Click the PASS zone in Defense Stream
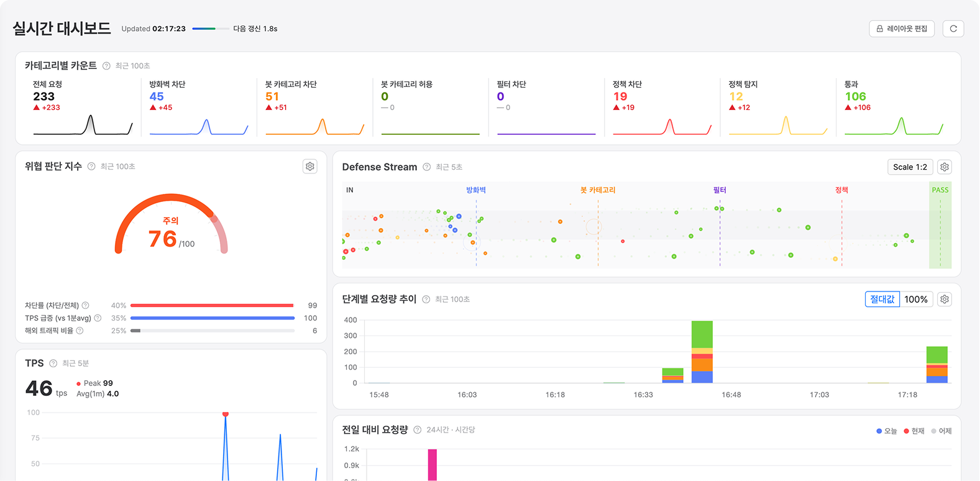 click(940, 226)
